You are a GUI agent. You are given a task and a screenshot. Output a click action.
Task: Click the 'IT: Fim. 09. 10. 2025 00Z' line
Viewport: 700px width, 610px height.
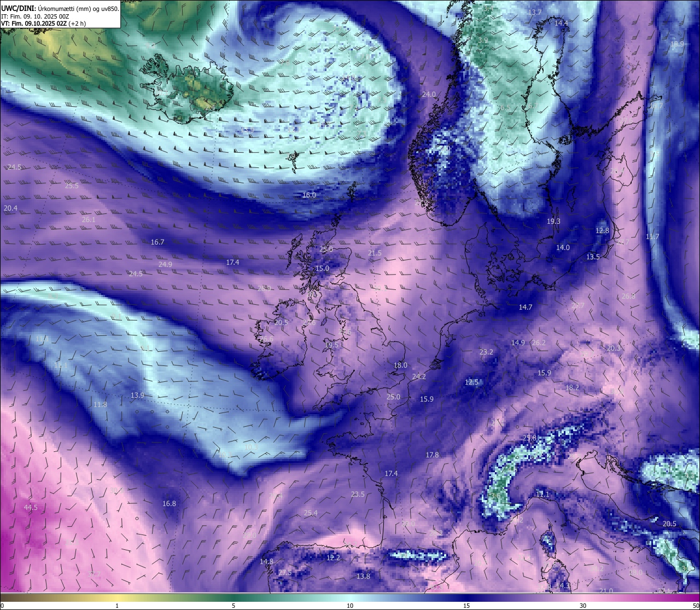click(x=35, y=16)
